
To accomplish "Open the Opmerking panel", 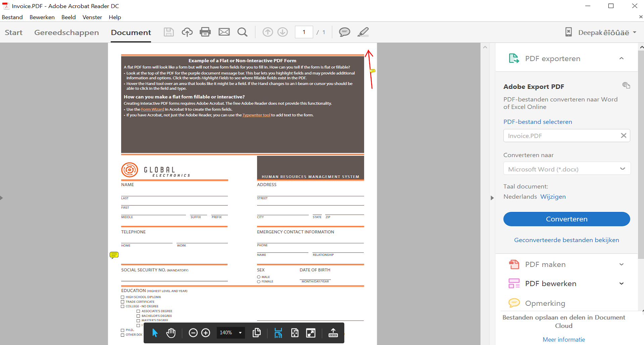I will click(545, 303).
